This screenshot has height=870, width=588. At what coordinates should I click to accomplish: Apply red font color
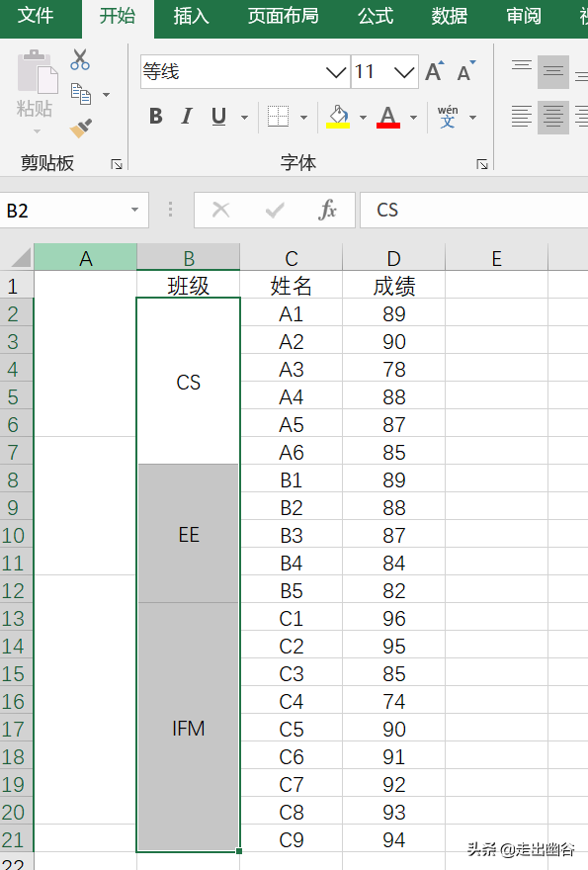click(388, 117)
